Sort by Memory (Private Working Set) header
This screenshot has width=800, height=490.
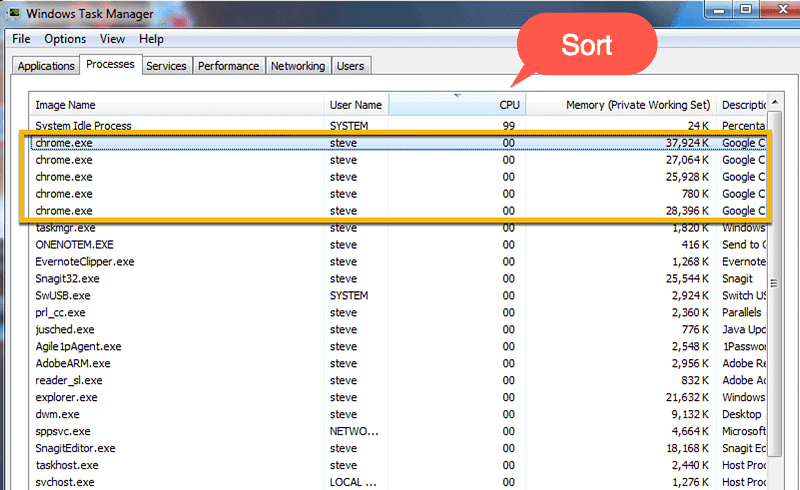pyautogui.click(x=621, y=105)
